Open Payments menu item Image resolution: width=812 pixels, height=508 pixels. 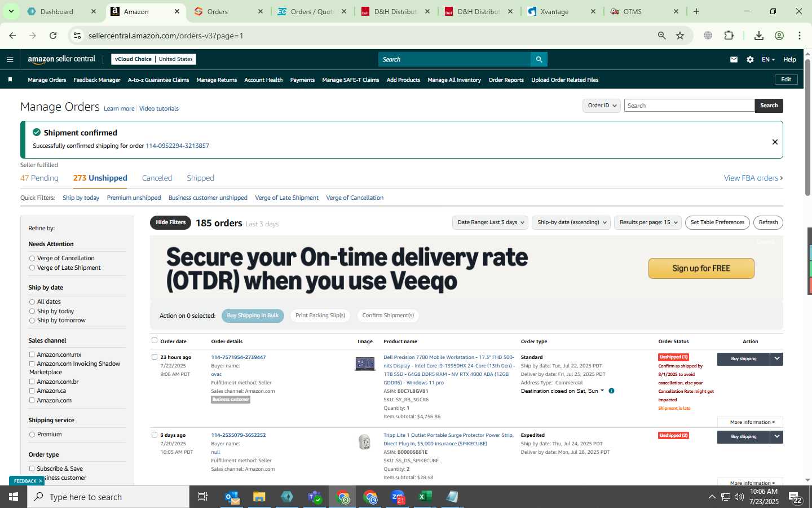tap(302, 80)
